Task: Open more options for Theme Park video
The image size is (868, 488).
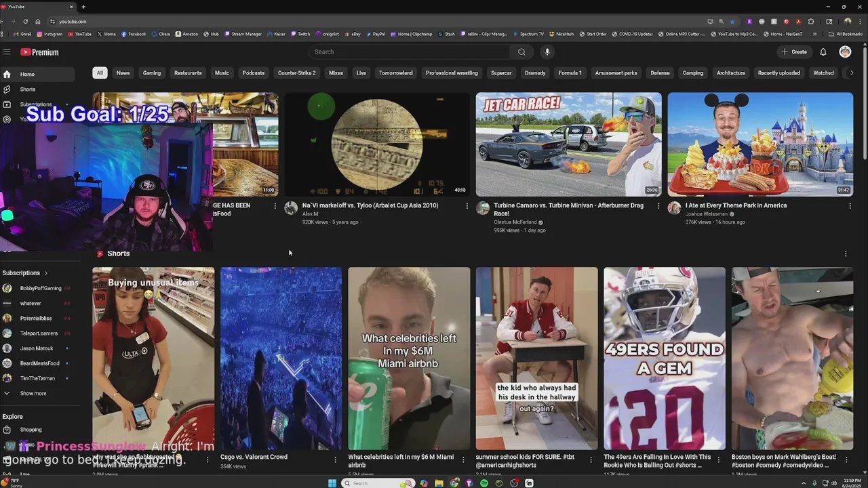Action: 850,205
